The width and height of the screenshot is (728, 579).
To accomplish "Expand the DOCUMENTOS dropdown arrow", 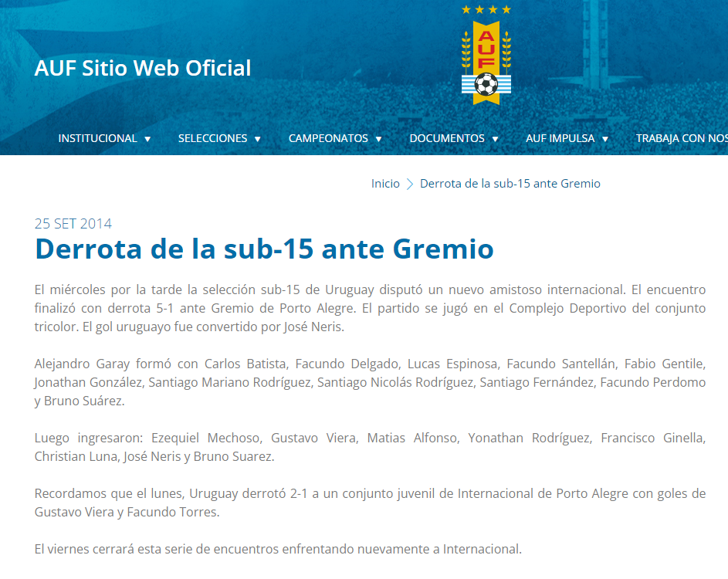I will (x=496, y=139).
